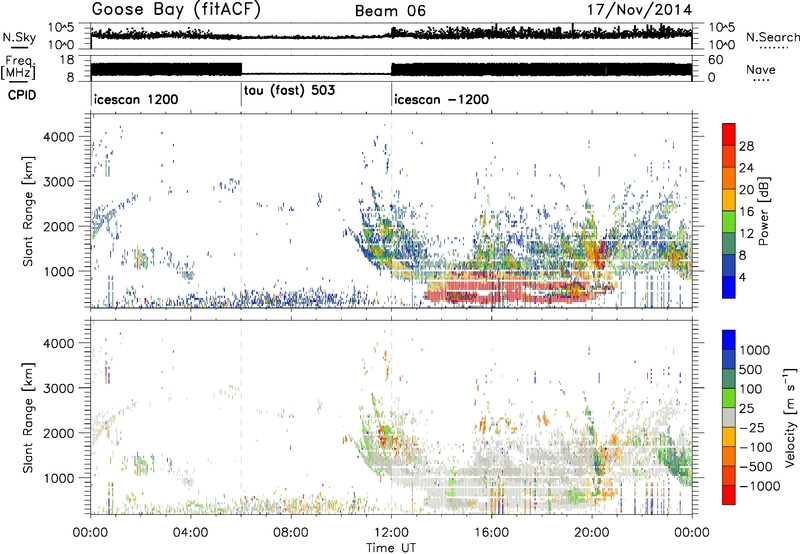Select the 'tau (fast) 503' CPID label
Image resolution: width=800 pixels, height=554 pixels.
point(288,90)
